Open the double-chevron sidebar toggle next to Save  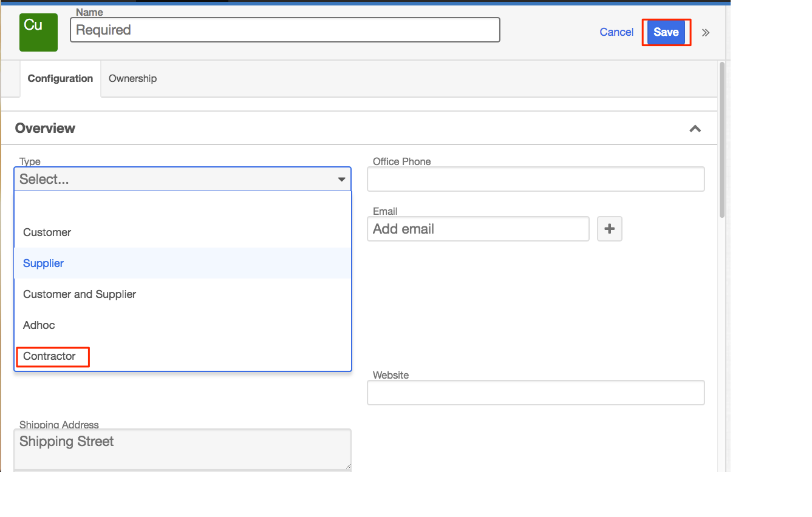(706, 33)
